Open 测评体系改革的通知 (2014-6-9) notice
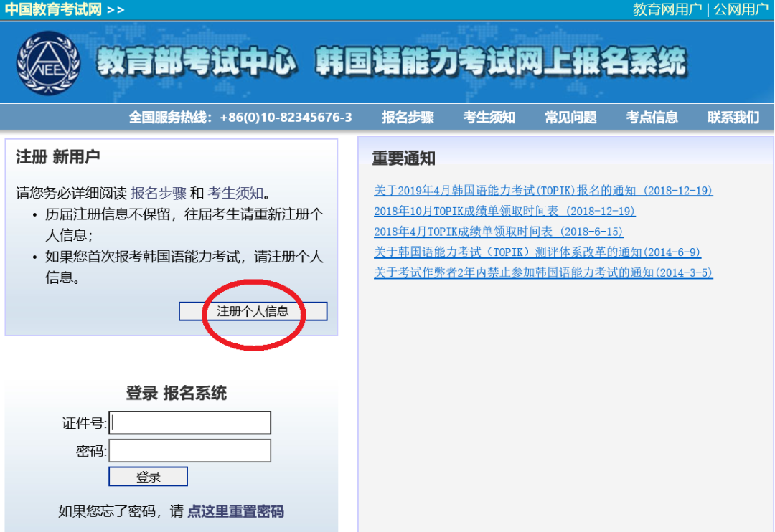This screenshot has width=775, height=532. (537, 252)
